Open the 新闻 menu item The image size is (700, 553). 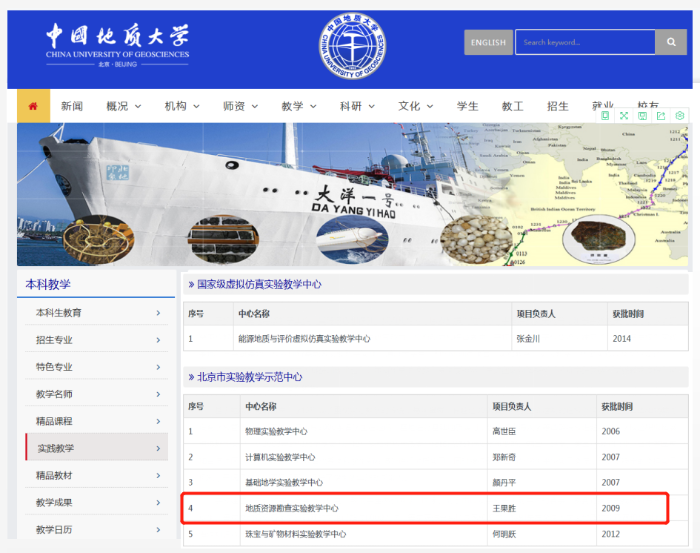click(71, 106)
